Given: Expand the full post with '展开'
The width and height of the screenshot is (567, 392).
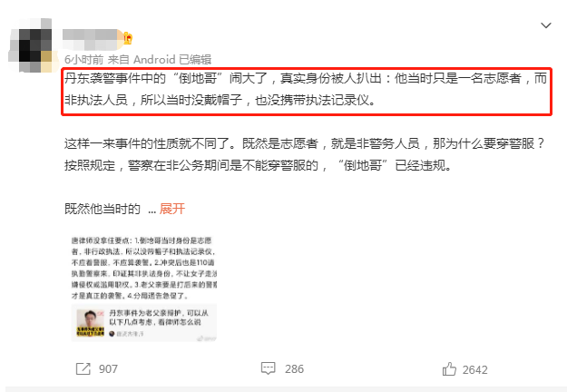Looking at the screenshot, I should click(172, 209).
